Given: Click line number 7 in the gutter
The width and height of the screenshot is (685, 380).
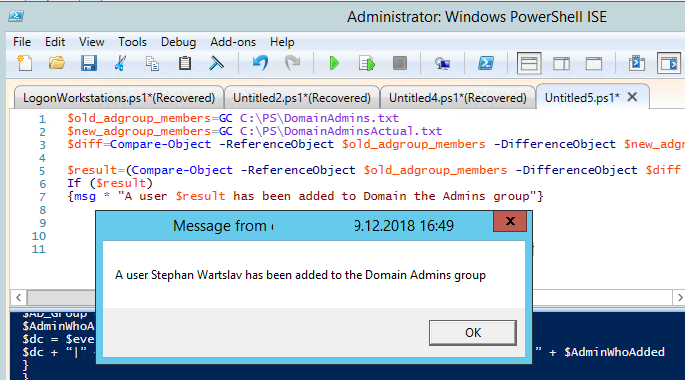Looking at the screenshot, I should coord(42,197).
